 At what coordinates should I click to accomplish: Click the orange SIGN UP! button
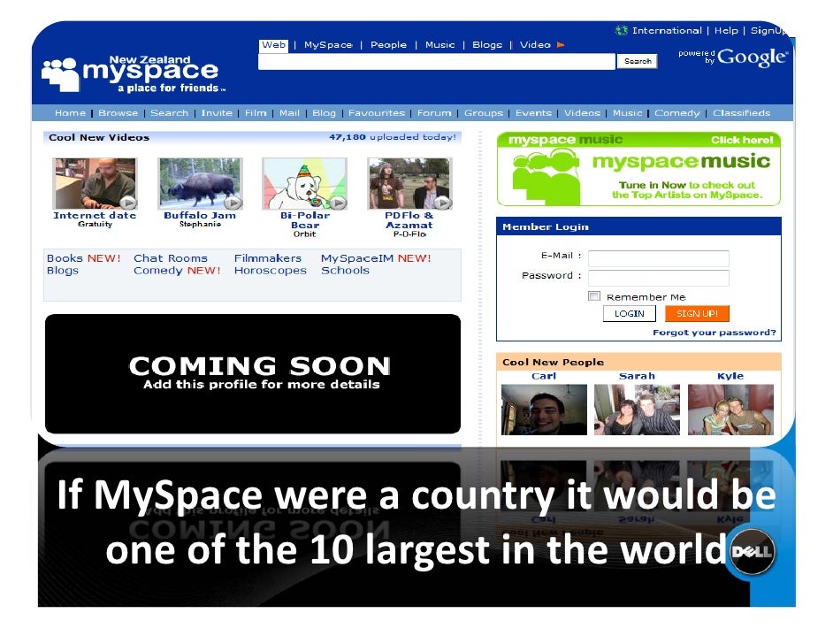697,313
